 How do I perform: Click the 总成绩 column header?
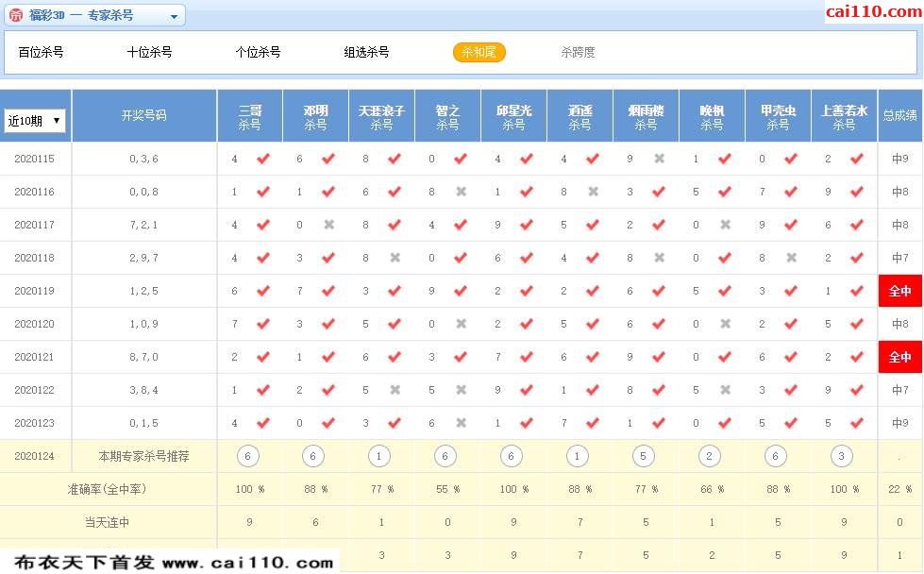899,115
